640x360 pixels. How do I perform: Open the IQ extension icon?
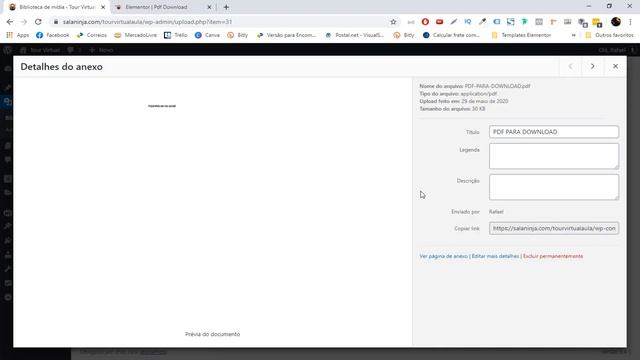click(x=468, y=22)
